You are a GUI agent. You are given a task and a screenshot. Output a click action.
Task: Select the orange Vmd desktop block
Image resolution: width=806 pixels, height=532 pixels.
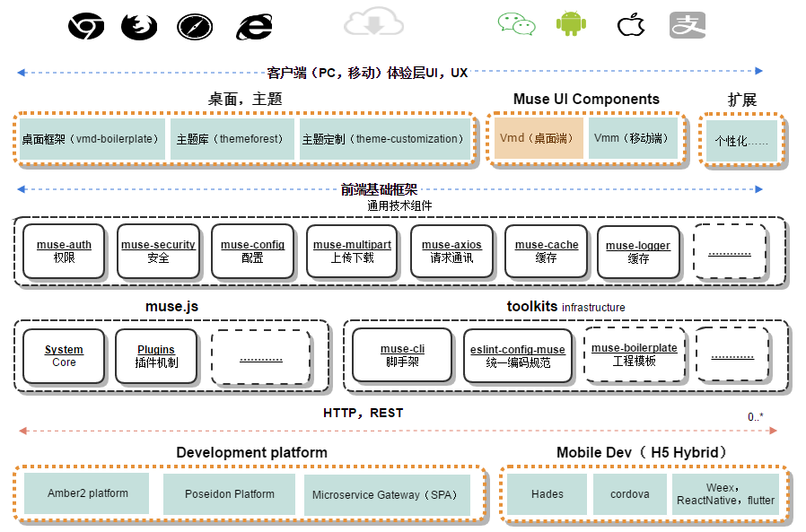539,139
